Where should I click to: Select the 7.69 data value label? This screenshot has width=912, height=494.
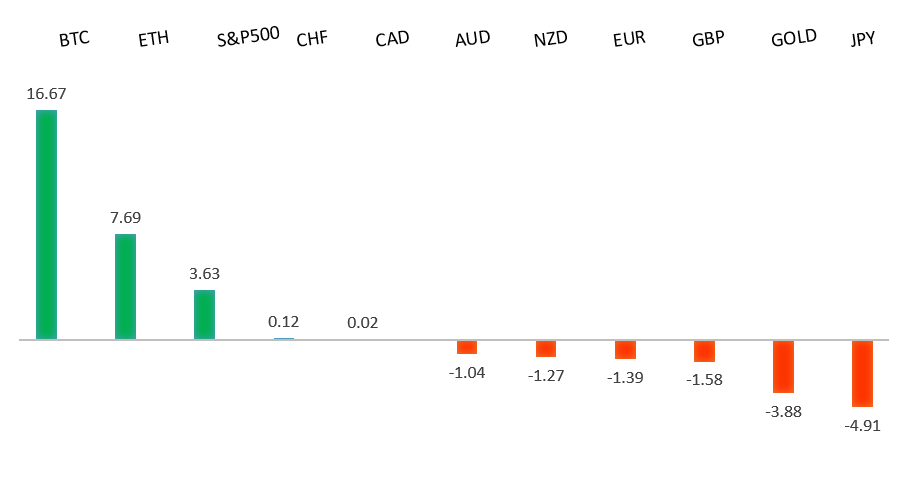pyautogui.click(x=126, y=216)
